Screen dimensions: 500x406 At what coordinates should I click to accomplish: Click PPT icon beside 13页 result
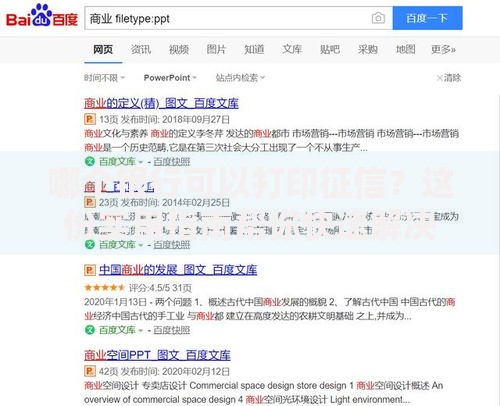click(89, 119)
